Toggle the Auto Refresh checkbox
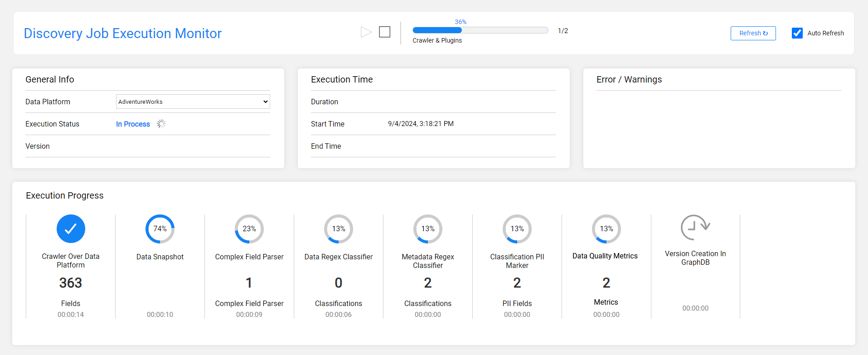 pyautogui.click(x=797, y=33)
